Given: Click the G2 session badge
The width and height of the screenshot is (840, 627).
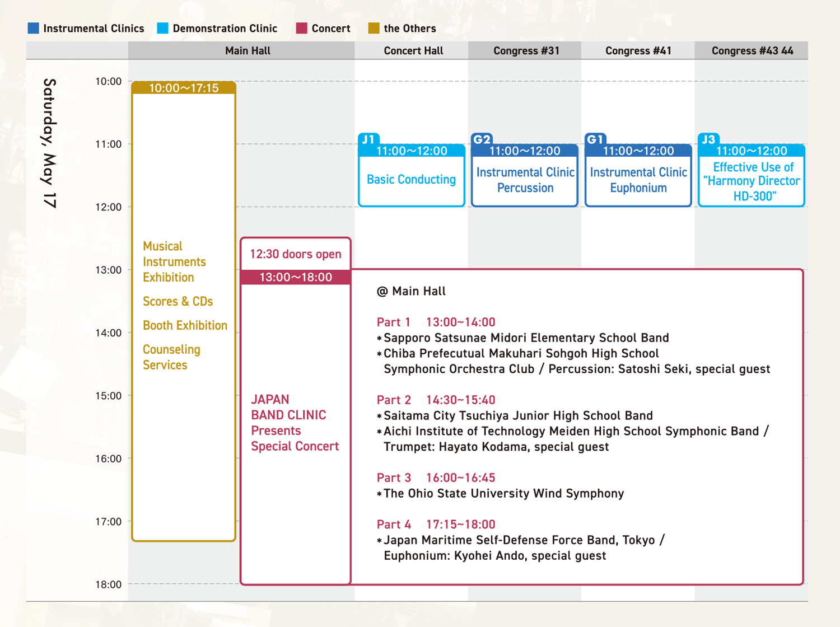Looking at the screenshot, I should 482,139.
